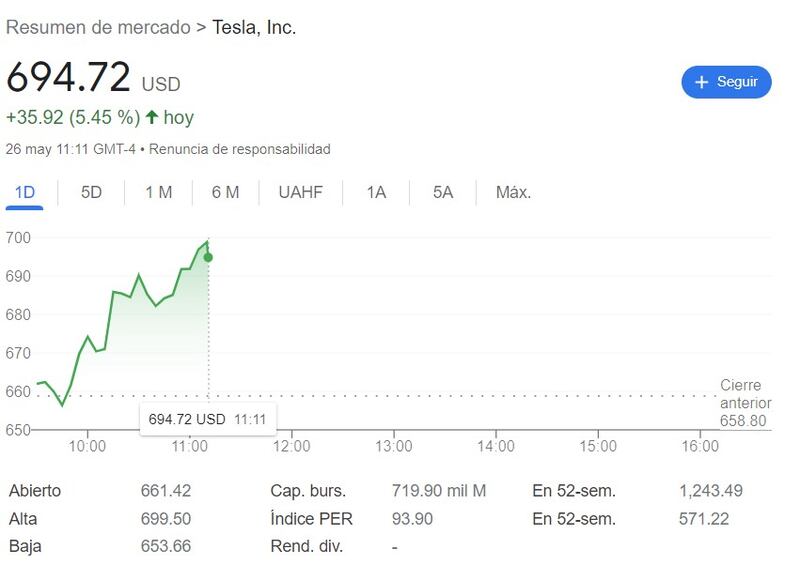The height and width of the screenshot is (565, 800).
Task: Click the 12:00 time axis label
Action: [x=291, y=446]
